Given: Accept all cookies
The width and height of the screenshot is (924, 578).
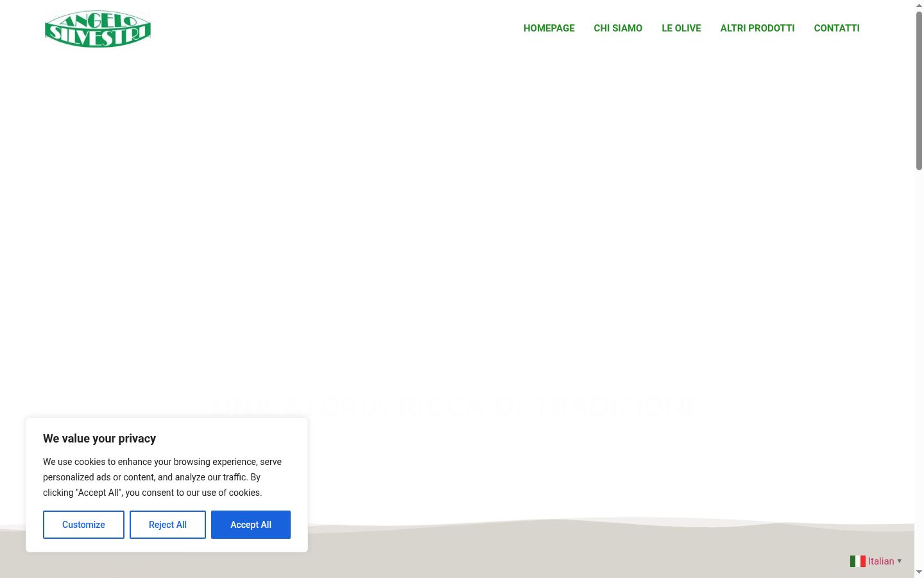Looking at the screenshot, I should [x=251, y=525].
